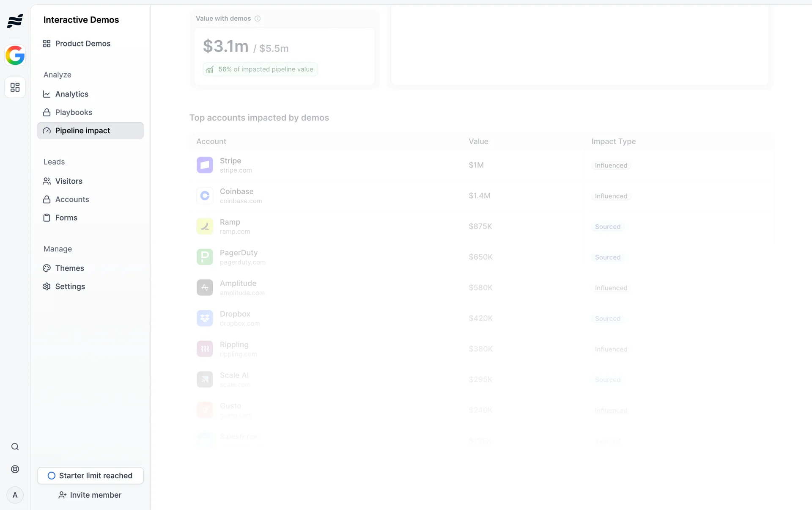This screenshot has height=510, width=812.
Task: Click the Stripe account logo
Action: (205, 165)
